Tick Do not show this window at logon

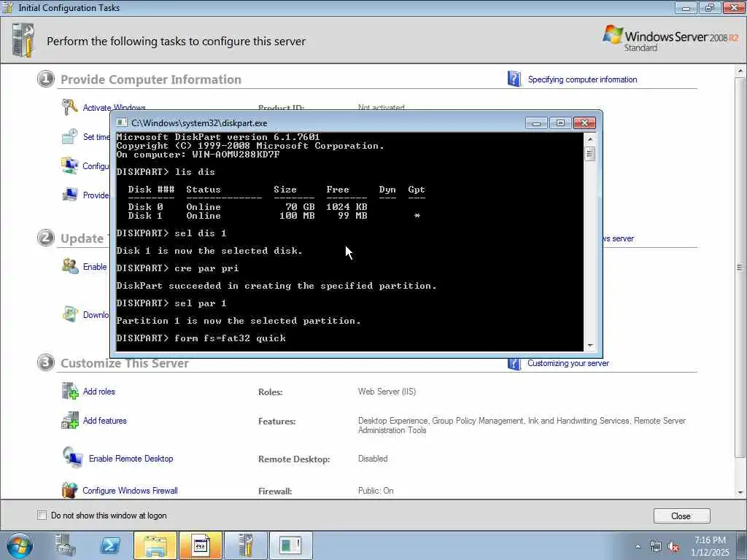[42, 516]
